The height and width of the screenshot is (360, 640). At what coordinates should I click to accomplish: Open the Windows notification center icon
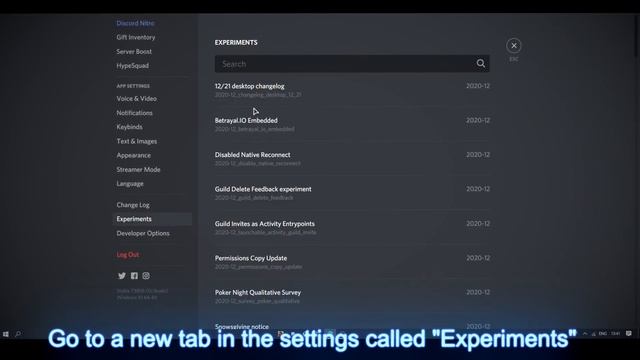click(x=629, y=333)
